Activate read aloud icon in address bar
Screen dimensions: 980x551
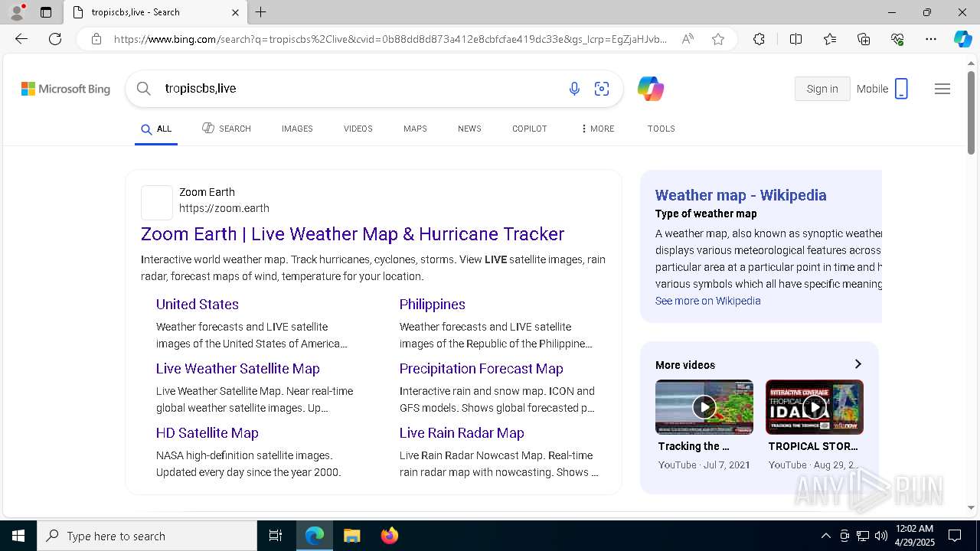[688, 39]
